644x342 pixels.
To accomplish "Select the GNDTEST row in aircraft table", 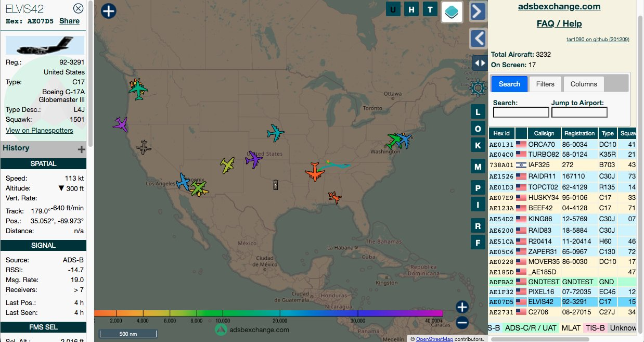I will [x=562, y=282].
